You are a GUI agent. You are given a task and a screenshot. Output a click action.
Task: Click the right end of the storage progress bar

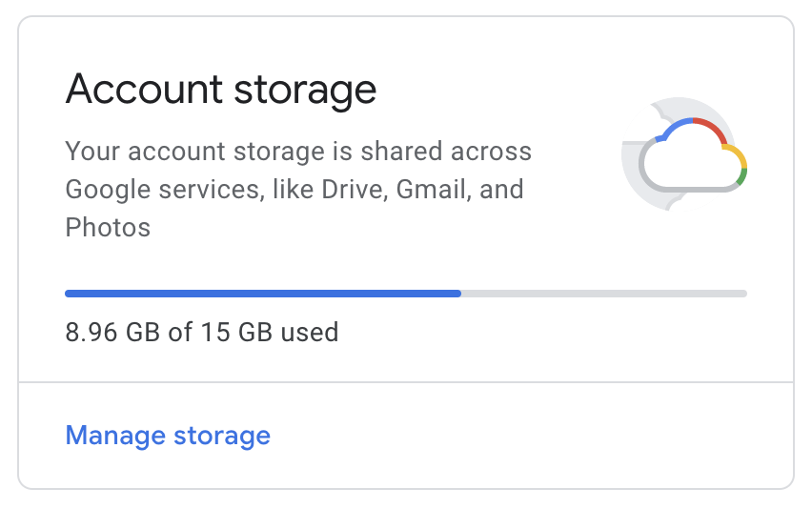click(x=742, y=294)
